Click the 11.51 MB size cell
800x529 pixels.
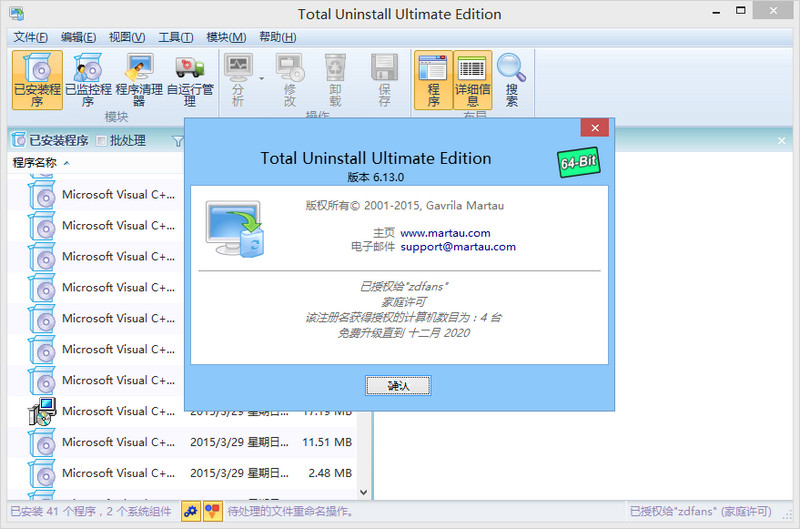pos(327,442)
